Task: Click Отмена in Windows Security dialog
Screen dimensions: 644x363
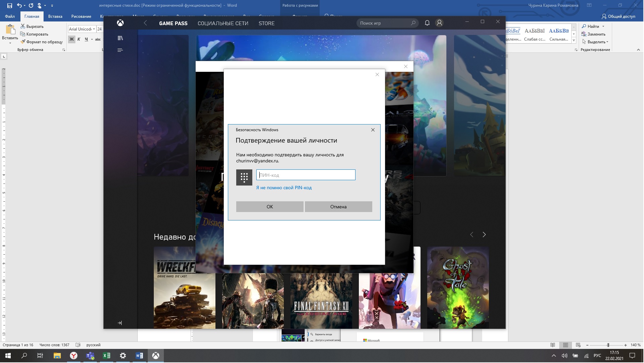Action: point(339,207)
